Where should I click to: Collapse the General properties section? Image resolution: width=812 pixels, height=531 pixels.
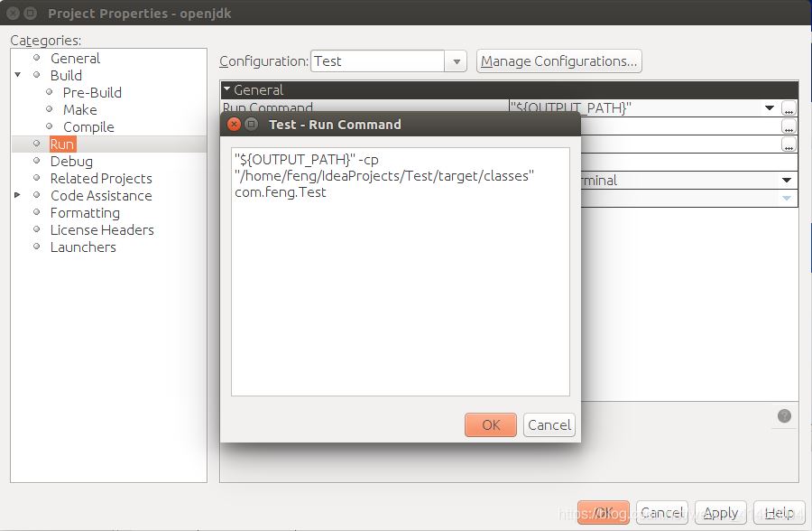click(x=226, y=89)
